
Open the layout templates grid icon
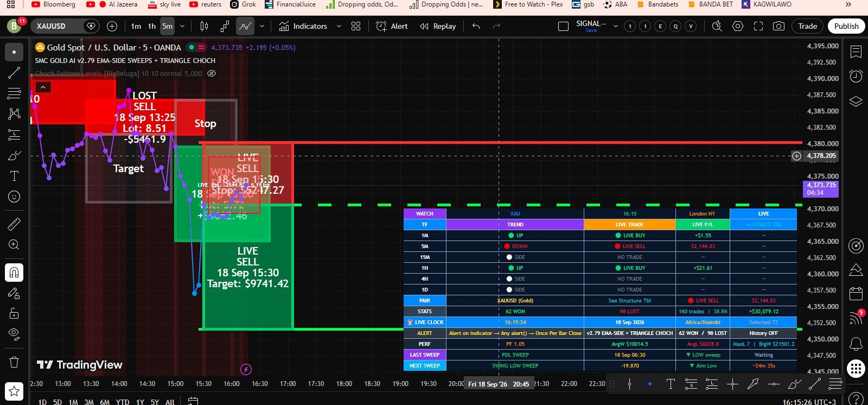point(356,26)
